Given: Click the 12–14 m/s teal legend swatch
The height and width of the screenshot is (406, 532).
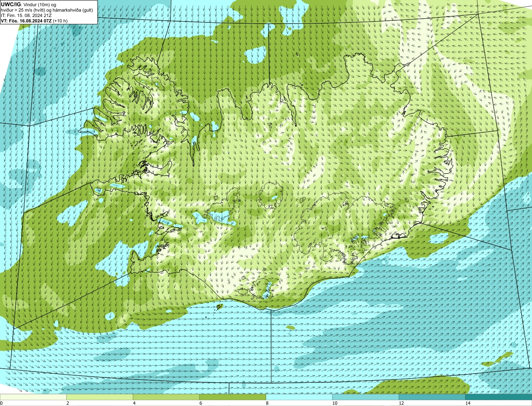Looking at the screenshot, I should coord(432,397).
